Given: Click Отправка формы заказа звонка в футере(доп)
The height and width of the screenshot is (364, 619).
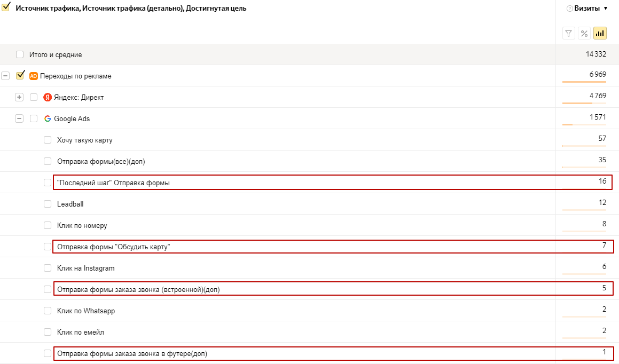Looking at the screenshot, I should [132, 353].
